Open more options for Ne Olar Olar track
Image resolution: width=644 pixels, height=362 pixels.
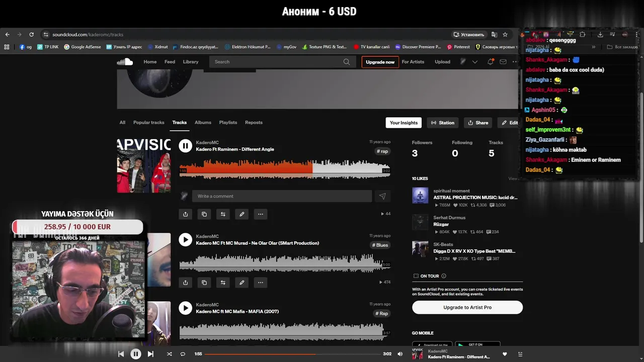(261, 283)
